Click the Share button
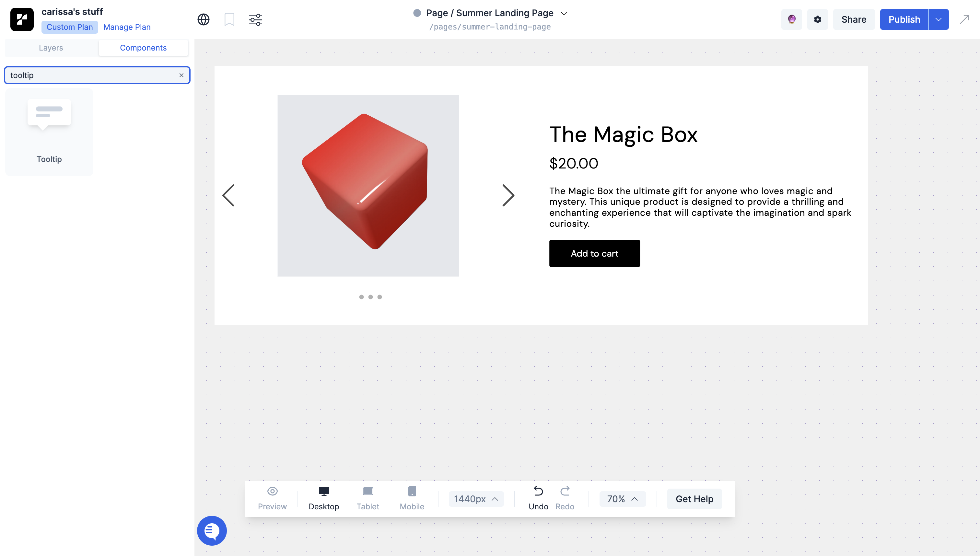Viewport: 980px width, 556px height. click(854, 19)
